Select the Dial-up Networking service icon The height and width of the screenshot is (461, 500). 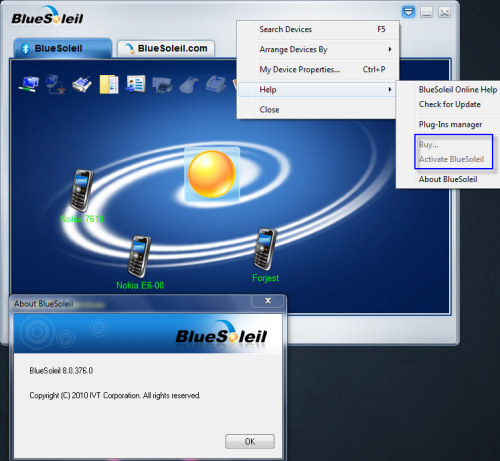[55, 84]
